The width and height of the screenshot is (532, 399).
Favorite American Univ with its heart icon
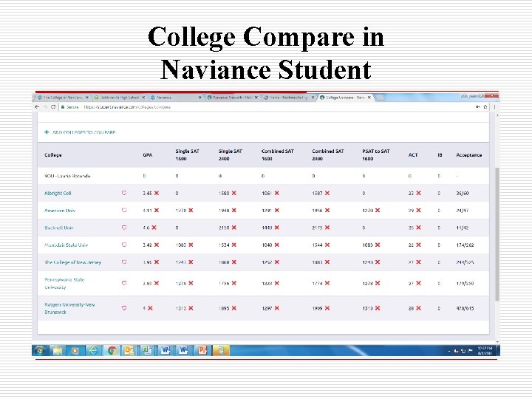[124, 211]
